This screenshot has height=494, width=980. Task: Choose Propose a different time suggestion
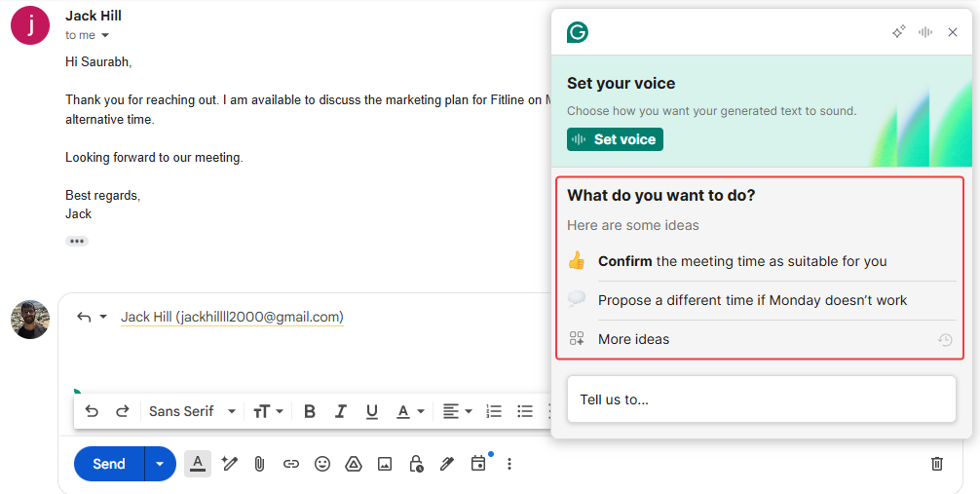[752, 300]
